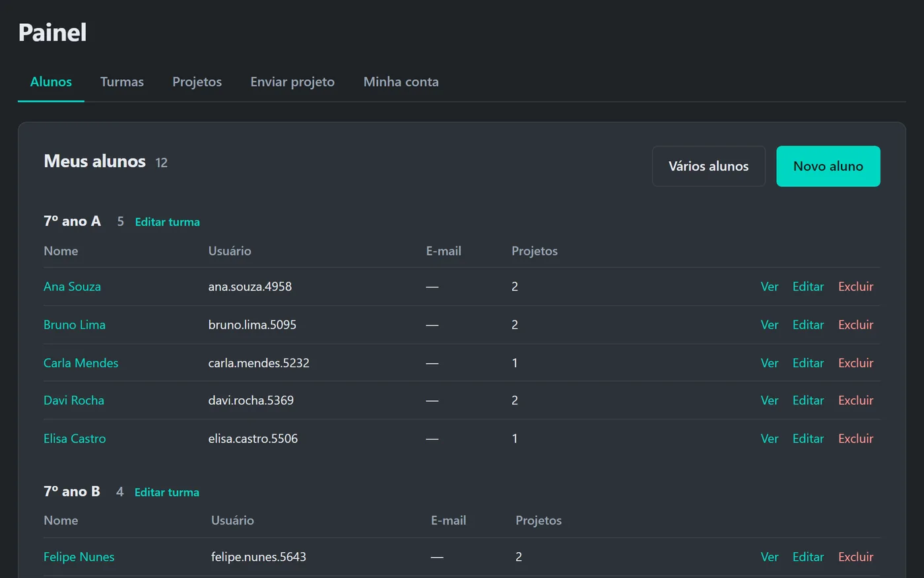Click Excluir in Bruno Lima's row

[855, 325]
